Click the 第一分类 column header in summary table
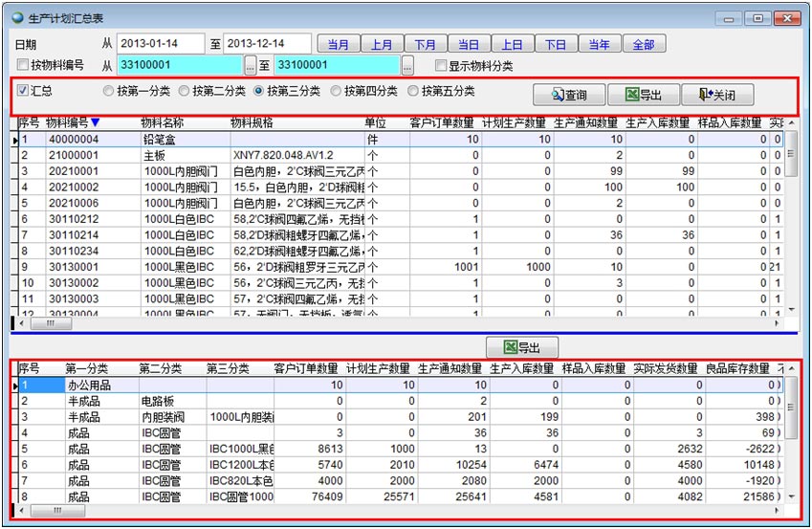Viewport: 812px width, 529px height. (x=87, y=369)
